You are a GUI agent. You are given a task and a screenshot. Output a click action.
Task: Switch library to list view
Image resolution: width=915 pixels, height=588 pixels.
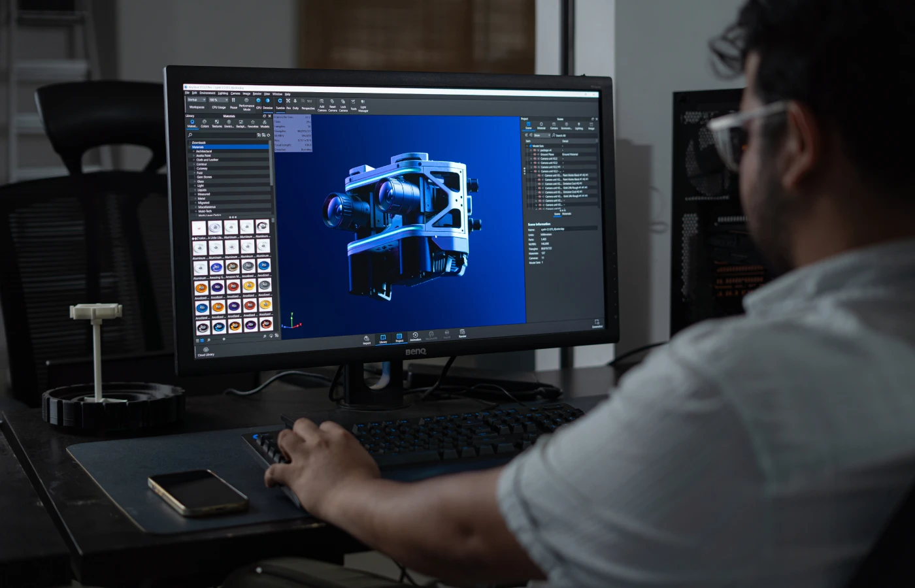coord(197,340)
